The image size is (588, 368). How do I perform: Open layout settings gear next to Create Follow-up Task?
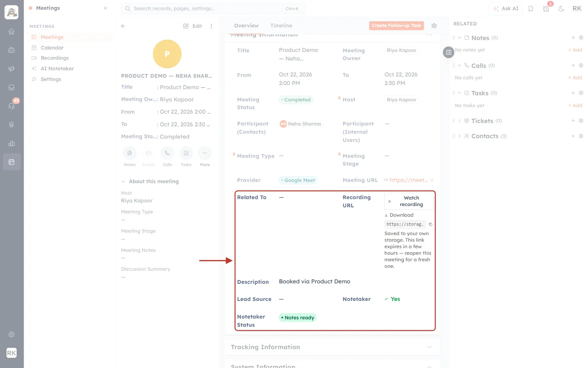click(x=434, y=26)
